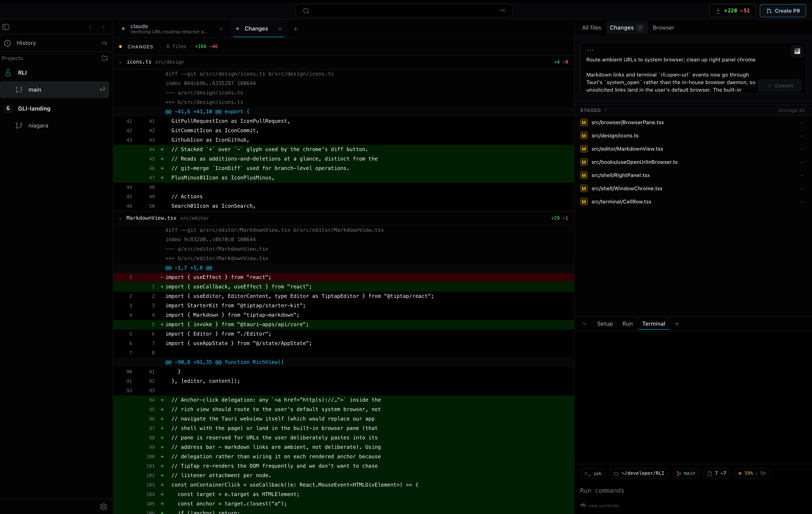Open staged file src/shell/RightPanel.tsx
The height and width of the screenshot is (514, 812).
620,175
